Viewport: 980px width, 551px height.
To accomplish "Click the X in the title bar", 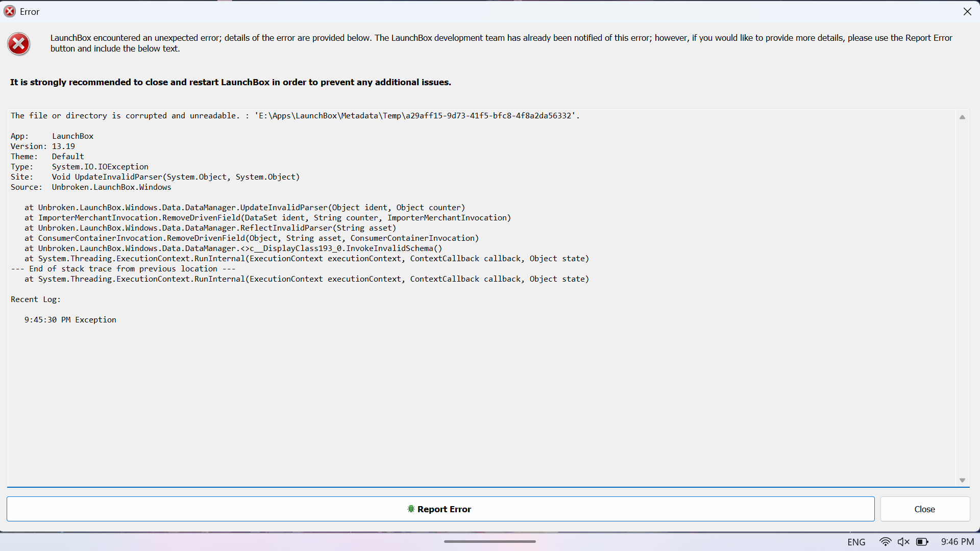I will click(967, 11).
